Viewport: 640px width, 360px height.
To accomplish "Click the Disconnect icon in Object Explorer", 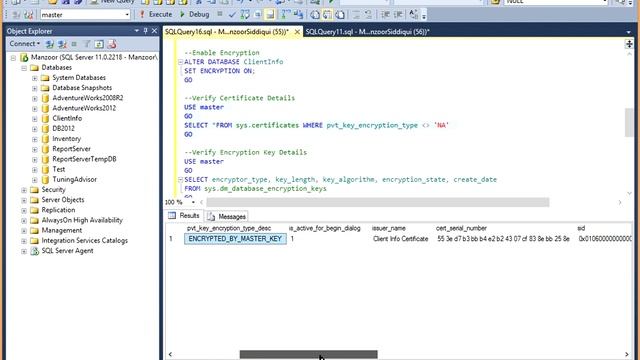I will 62,44.
